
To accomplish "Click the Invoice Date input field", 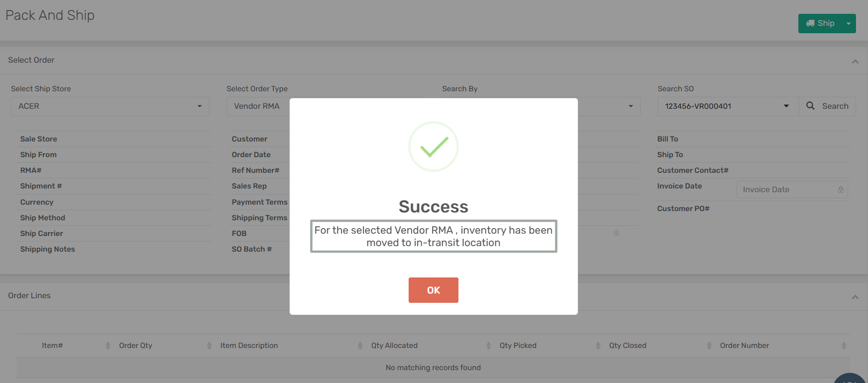I will tap(786, 189).
